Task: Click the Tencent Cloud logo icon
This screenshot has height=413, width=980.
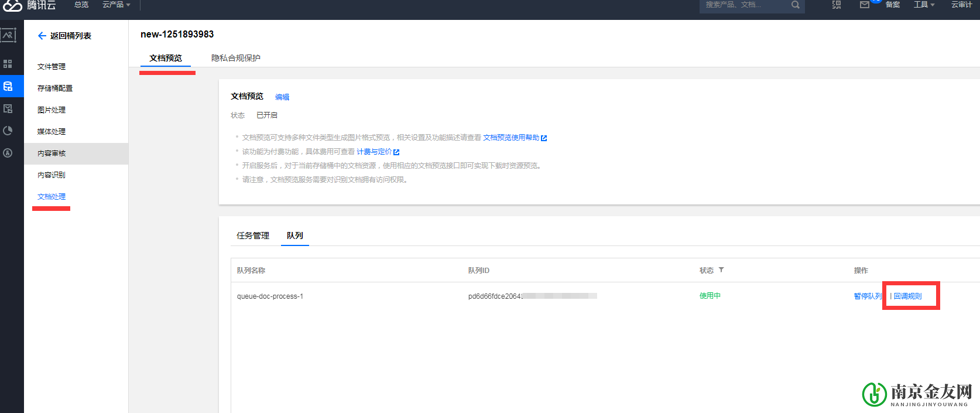Action: click(x=12, y=5)
